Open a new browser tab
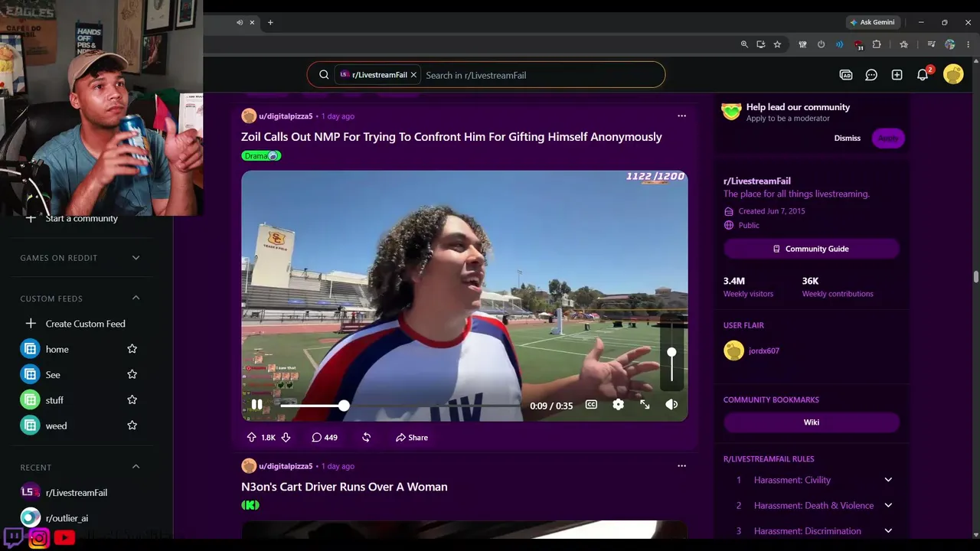The image size is (980, 551). [270, 22]
